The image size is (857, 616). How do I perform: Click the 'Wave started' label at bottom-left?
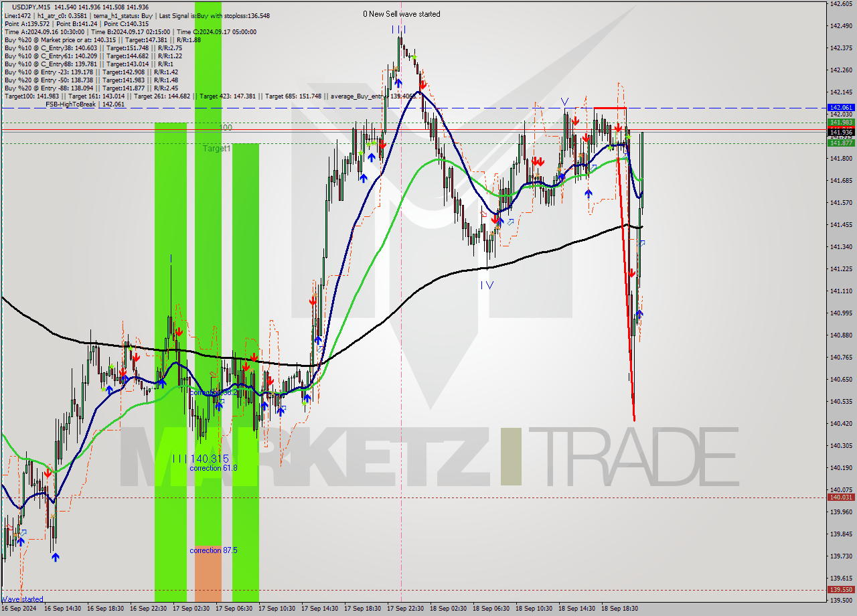tap(22, 599)
